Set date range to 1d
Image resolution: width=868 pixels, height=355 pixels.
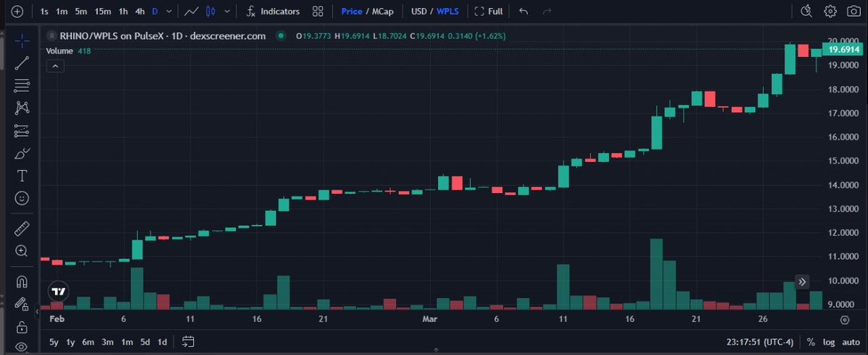point(162,342)
